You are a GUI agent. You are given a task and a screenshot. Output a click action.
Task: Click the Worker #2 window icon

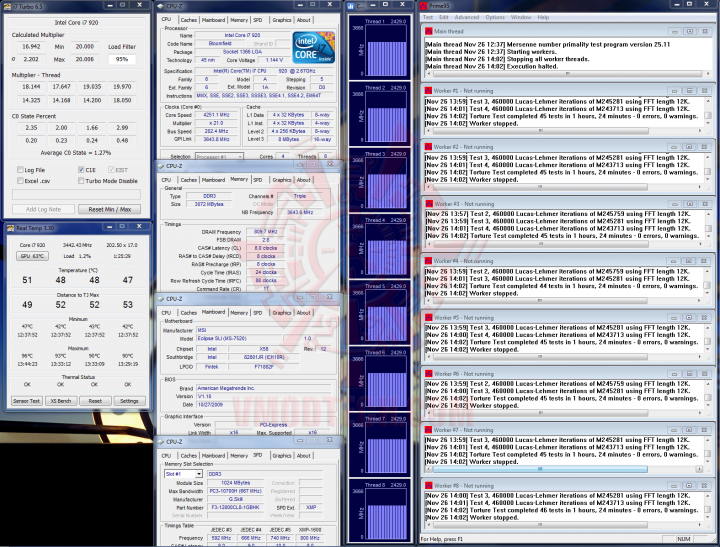click(x=428, y=147)
